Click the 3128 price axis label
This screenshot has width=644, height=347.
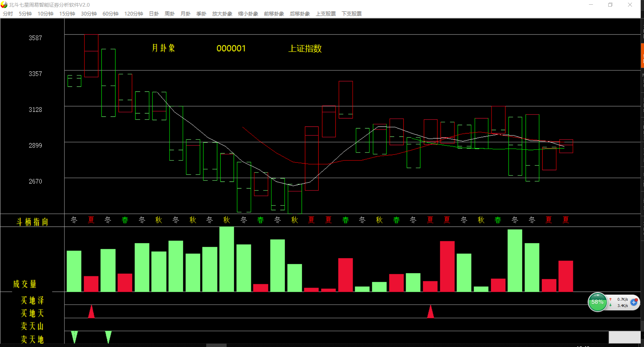click(x=35, y=110)
